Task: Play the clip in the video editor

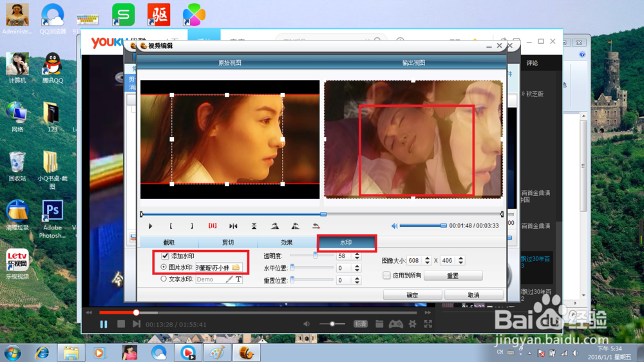Action: pos(150,226)
